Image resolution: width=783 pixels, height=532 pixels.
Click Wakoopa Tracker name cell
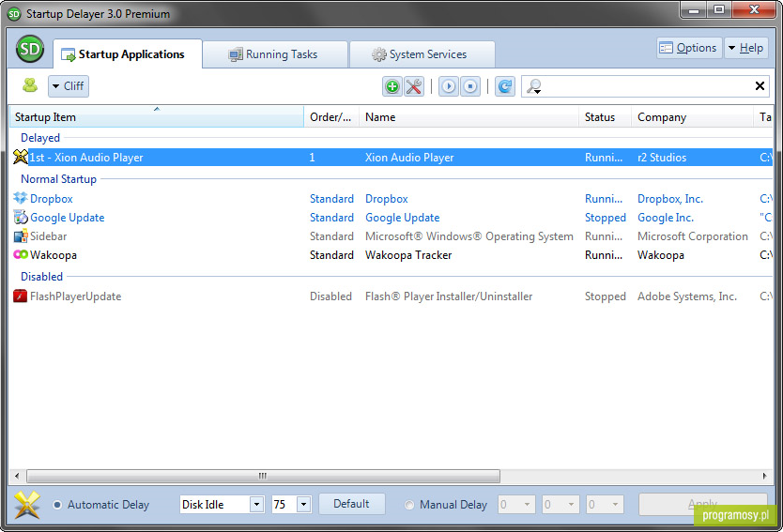click(408, 255)
